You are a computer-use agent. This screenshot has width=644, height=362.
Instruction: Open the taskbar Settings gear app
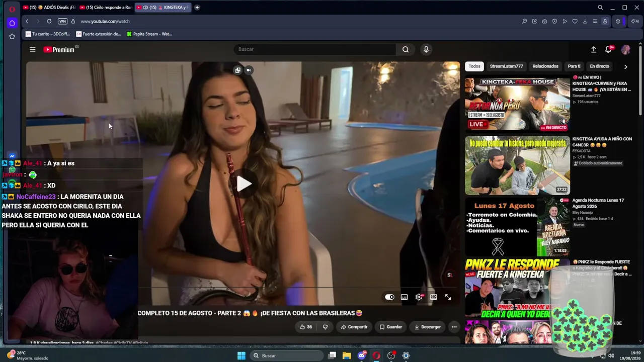pyautogui.click(x=406, y=355)
